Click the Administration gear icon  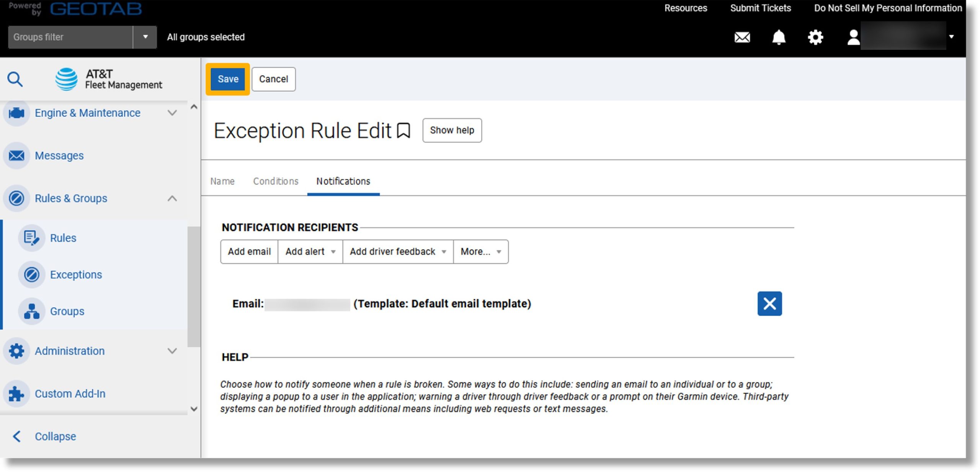coord(16,351)
